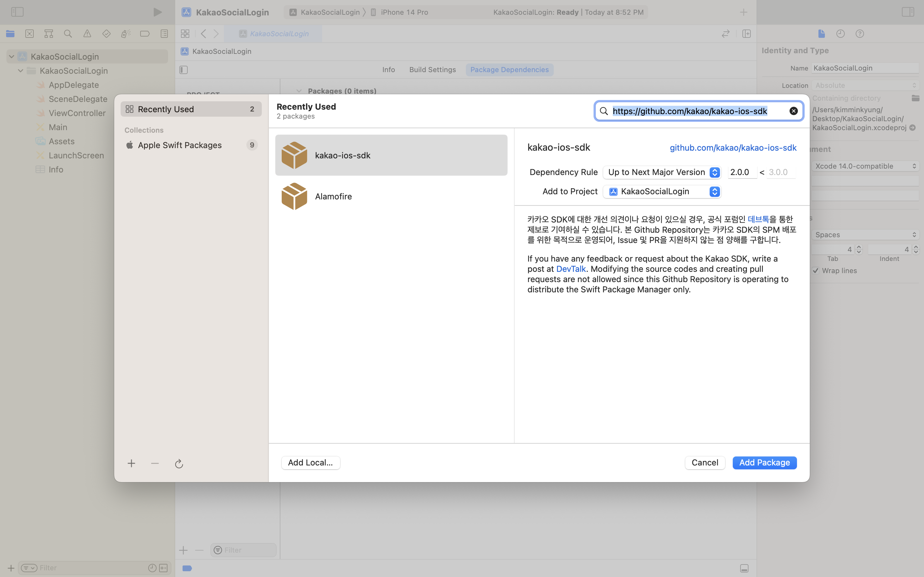Select the Alamofire package row
Screen dimensions: 924x577
391,196
